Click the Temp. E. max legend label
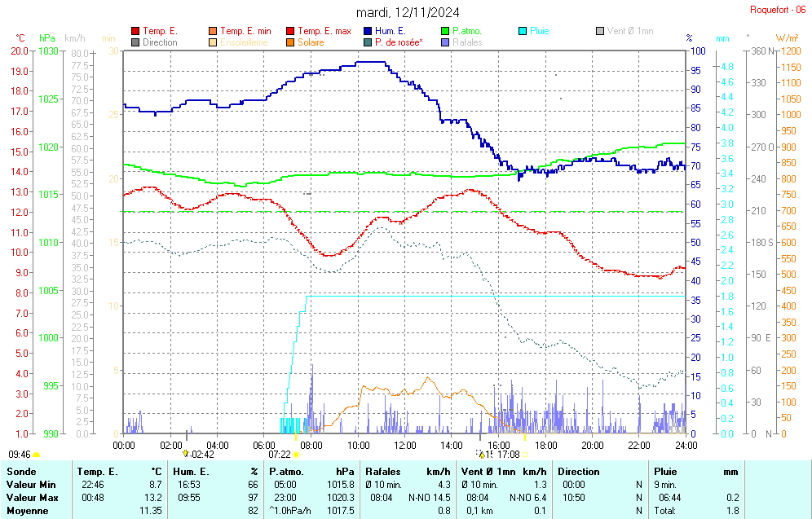Screen dimensions: 812x519 [x=324, y=31]
